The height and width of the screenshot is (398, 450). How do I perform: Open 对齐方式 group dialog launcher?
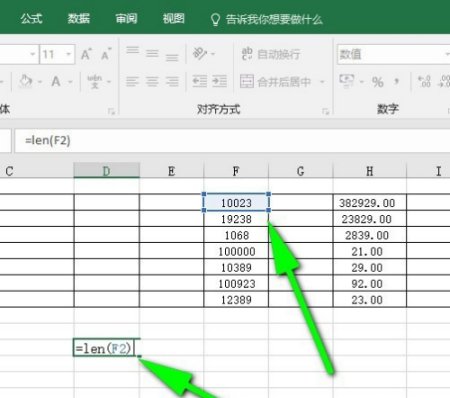coord(326,111)
